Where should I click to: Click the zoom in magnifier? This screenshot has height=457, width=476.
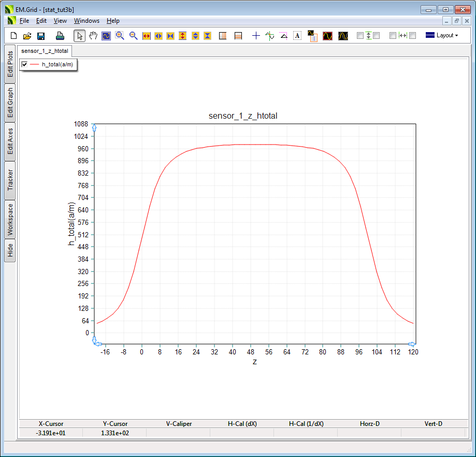tap(120, 36)
